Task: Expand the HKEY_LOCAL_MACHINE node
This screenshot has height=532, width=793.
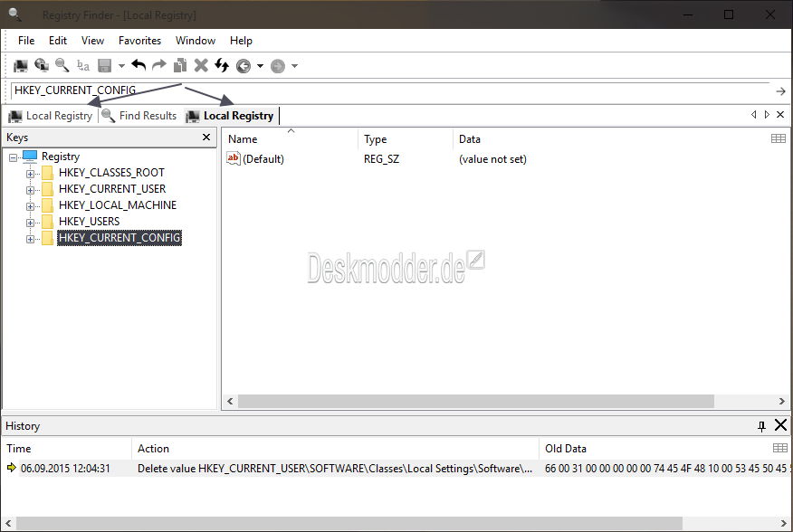Action: (31, 206)
